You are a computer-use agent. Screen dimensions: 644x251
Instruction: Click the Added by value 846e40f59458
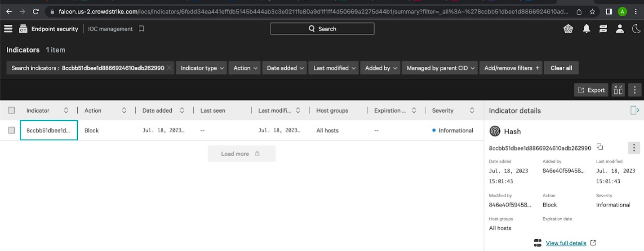tap(564, 171)
